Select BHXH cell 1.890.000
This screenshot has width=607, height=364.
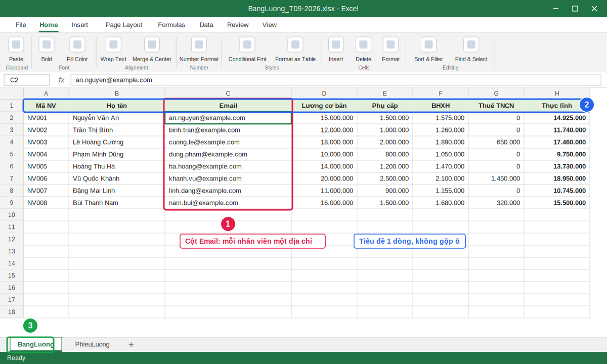pos(441,142)
